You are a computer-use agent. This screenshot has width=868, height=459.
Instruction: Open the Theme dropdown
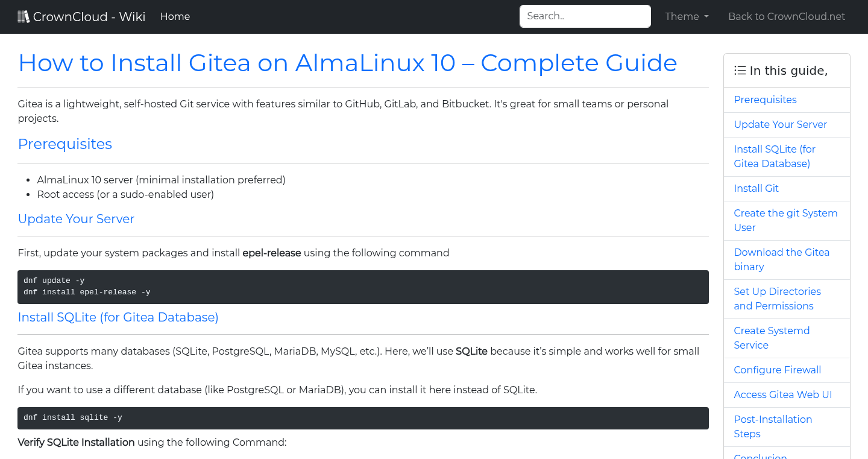686,16
